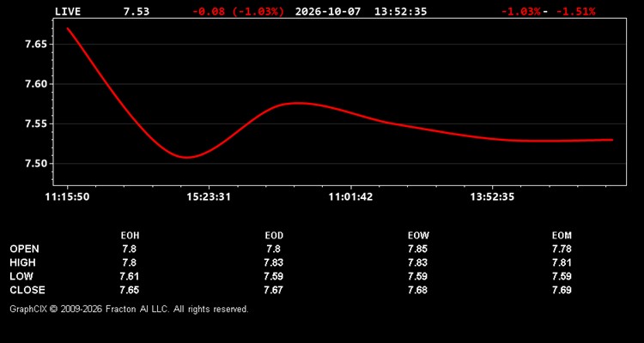Click the -1.51% figure at top right
This screenshot has height=343, width=644.
575,11
